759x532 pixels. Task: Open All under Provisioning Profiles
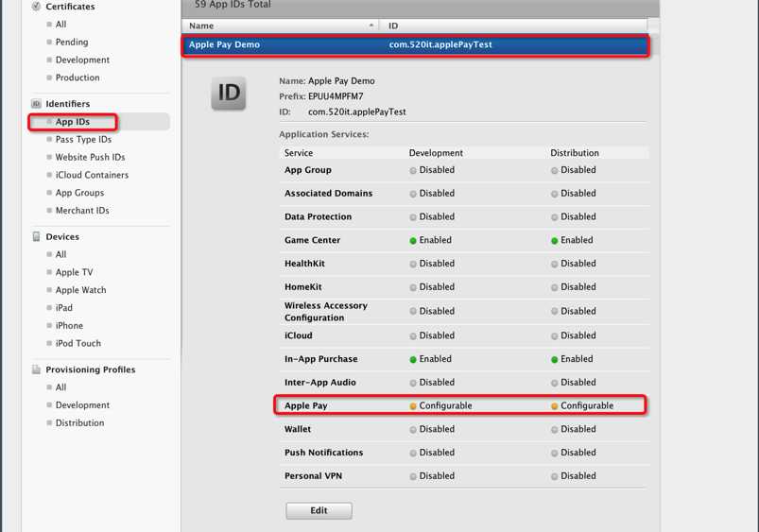point(60,387)
